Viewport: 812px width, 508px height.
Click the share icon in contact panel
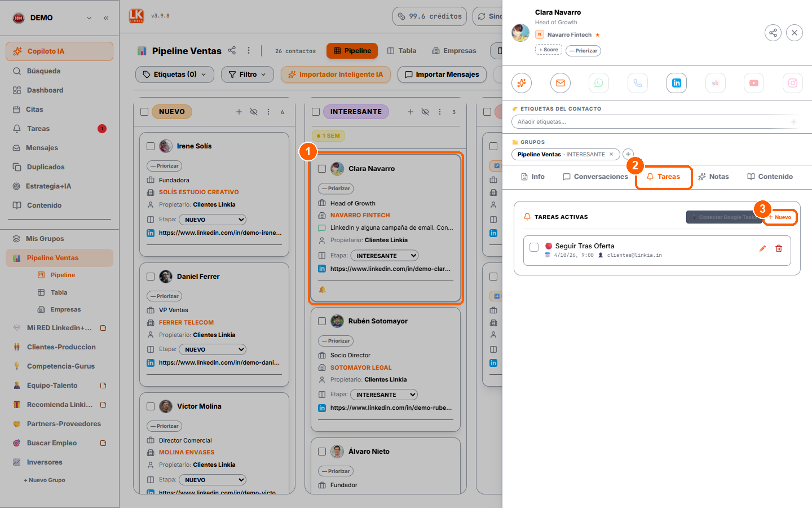(x=773, y=33)
